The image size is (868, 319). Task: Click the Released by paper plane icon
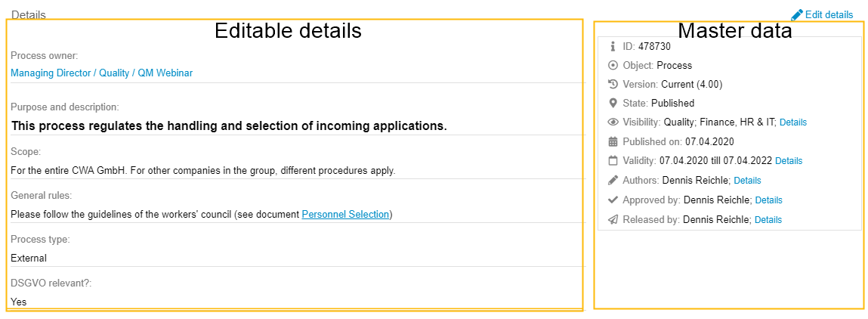[613, 220]
